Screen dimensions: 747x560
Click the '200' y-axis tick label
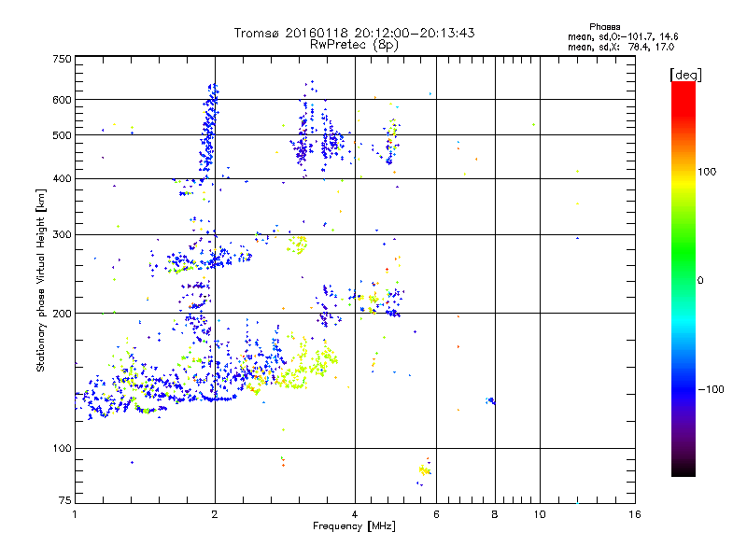pyautogui.click(x=62, y=314)
